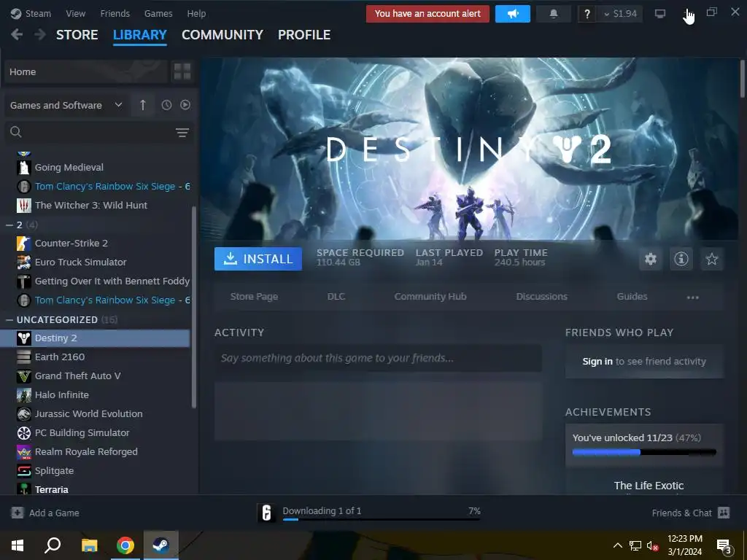Open the Steam menu
The height and width of the screenshot is (560, 747).
[x=38, y=13]
